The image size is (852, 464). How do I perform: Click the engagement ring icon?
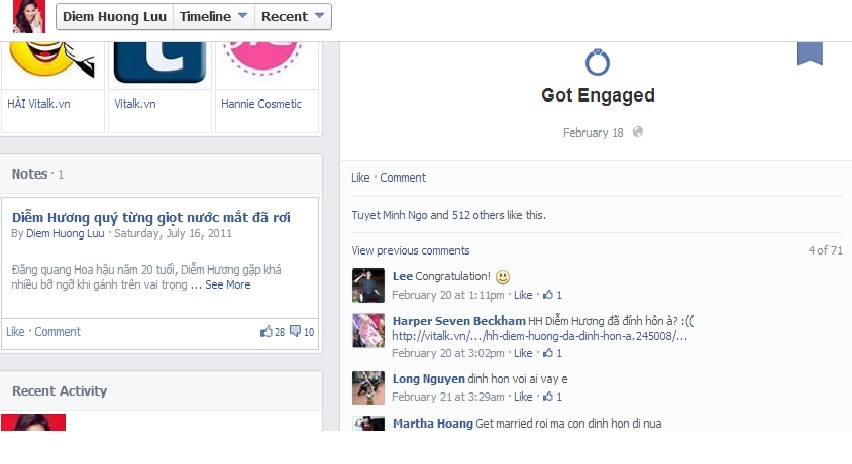click(x=597, y=62)
